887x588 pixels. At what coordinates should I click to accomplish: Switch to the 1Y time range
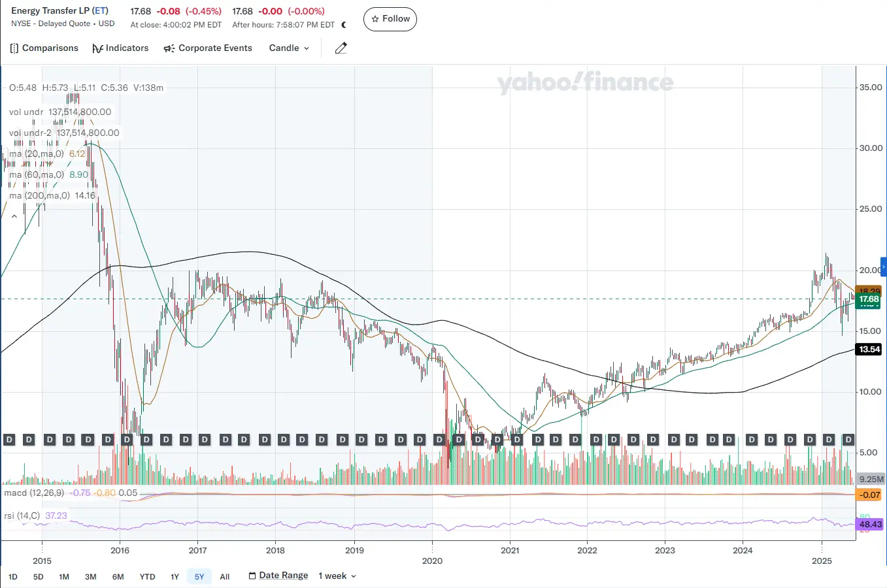tap(175, 576)
